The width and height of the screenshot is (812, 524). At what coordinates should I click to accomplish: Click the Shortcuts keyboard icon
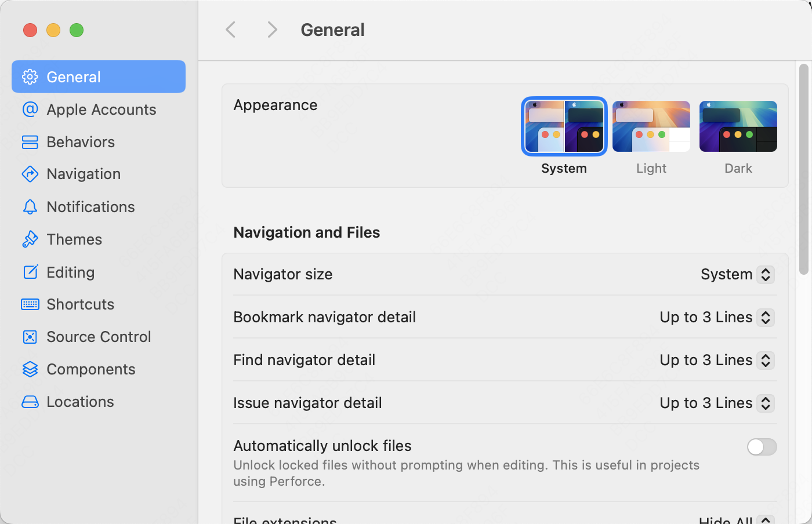tap(30, 304)
